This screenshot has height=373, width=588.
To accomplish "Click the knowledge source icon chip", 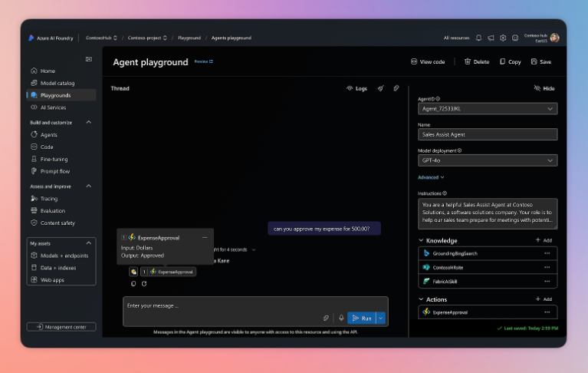I will pyautogui.click(x=133, y=272).
